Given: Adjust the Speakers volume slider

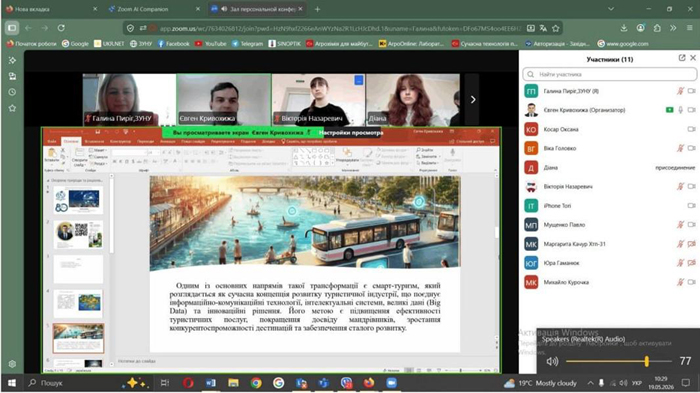Looking at the screenshot, I should coord(619,361).
